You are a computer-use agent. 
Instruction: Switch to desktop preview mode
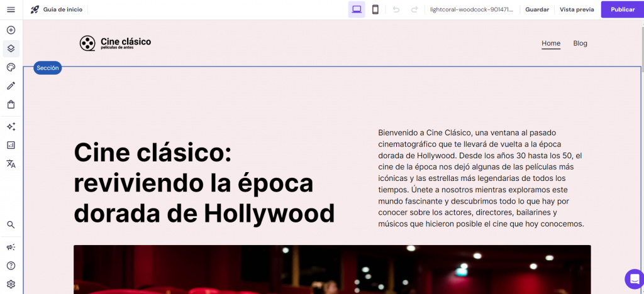357,9
